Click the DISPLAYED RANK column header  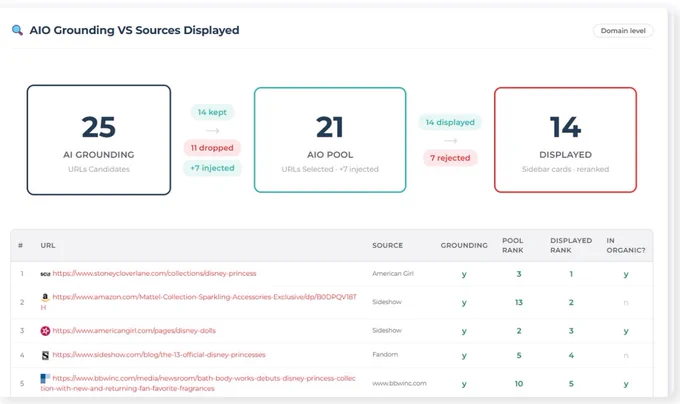click(x=571, y=245)
